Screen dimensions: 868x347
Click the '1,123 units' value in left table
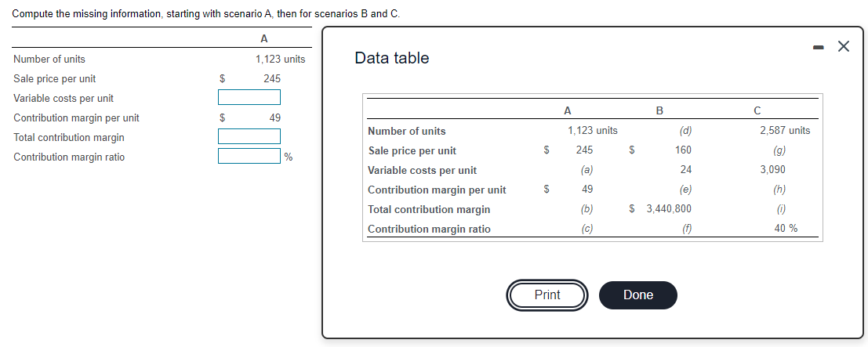pyautogui.click(x=280, y=60)
